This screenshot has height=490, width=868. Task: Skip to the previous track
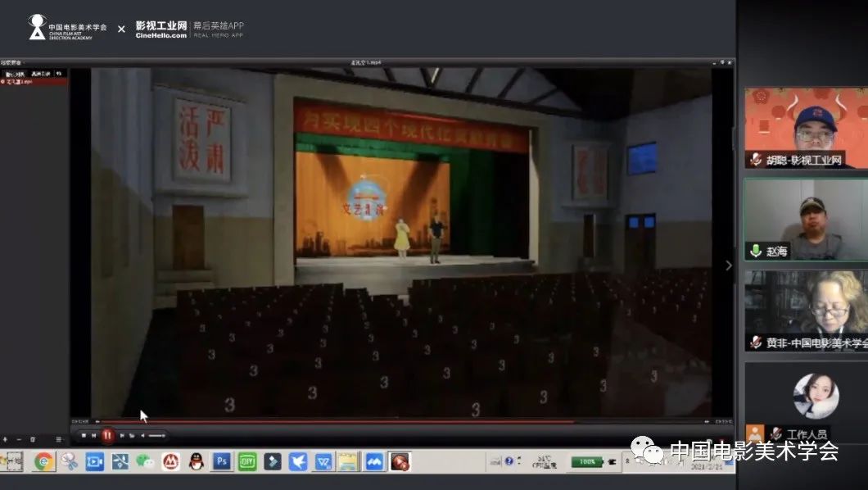pyautogui.click(x=94, y=436)
